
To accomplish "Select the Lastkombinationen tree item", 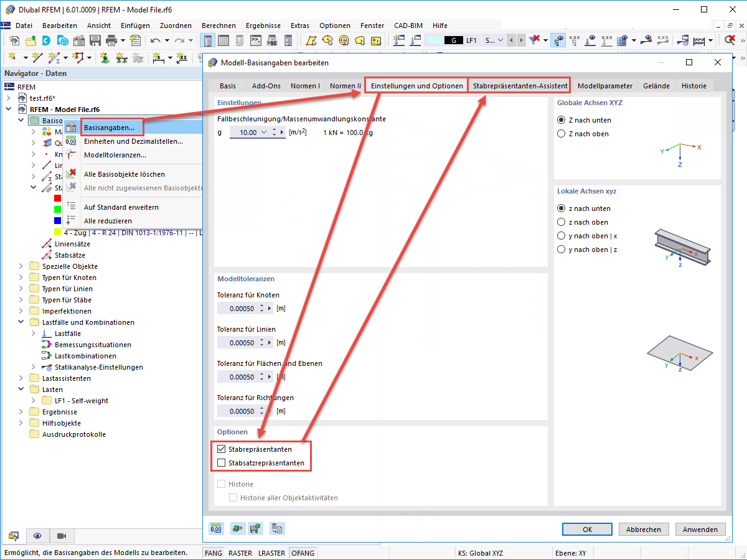I will pos(85,356).
